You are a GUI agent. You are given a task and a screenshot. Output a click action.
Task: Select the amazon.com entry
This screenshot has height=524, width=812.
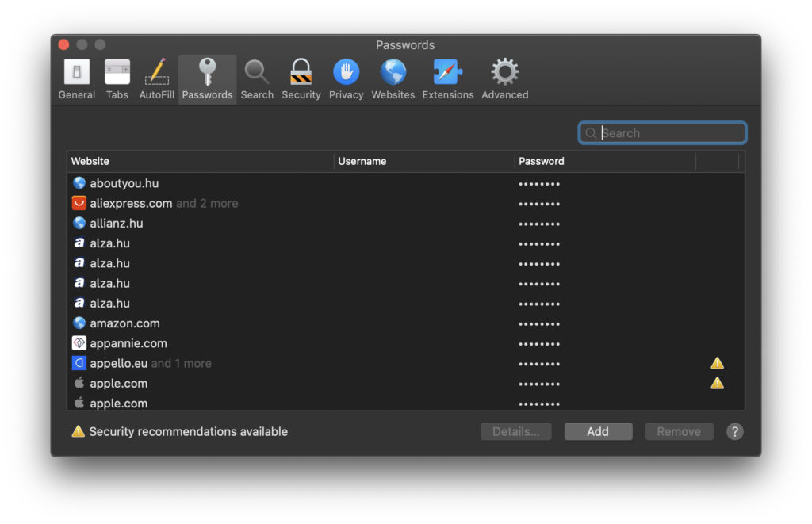click(405, 323)
